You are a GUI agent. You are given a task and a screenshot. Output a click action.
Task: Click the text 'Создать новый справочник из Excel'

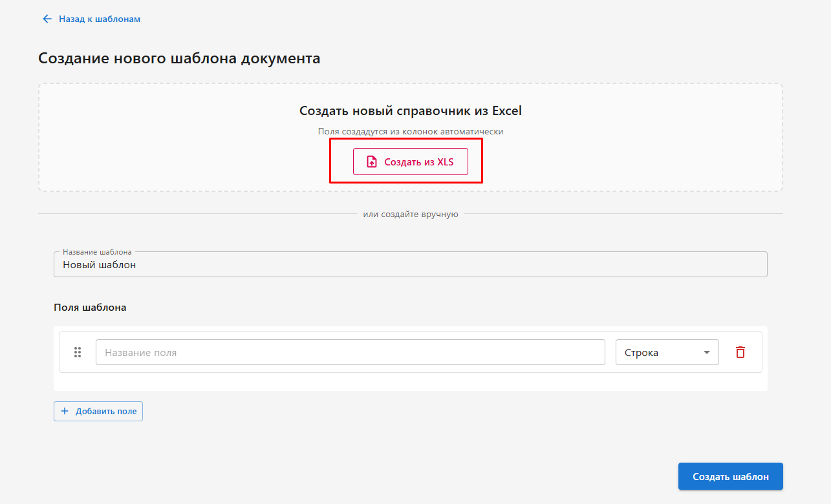pyautogui.click(x=411, y=110)
